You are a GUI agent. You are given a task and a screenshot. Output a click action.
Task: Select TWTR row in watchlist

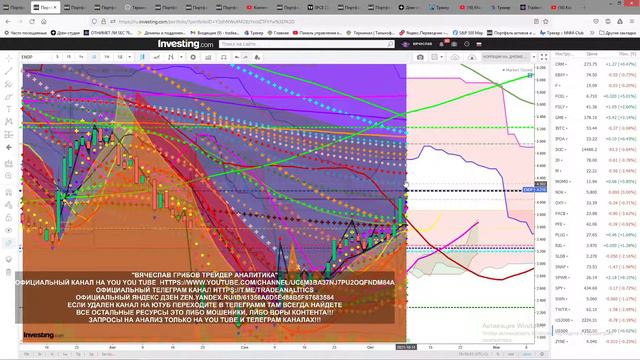pyautogui.click(x=595, y=309)
